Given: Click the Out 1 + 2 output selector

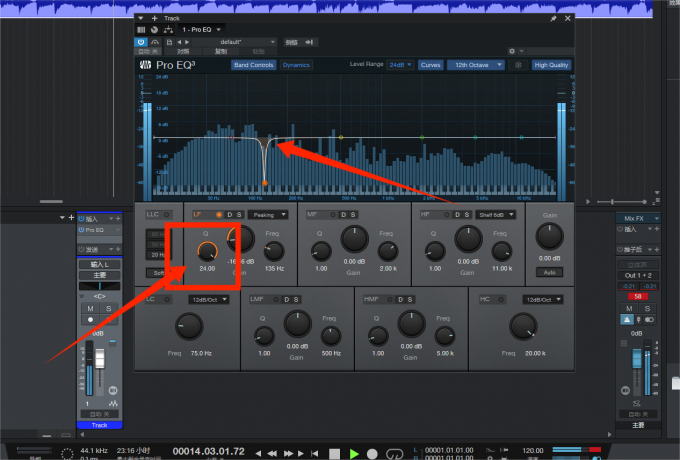Looking at the screenshot, I should (638, 275).
